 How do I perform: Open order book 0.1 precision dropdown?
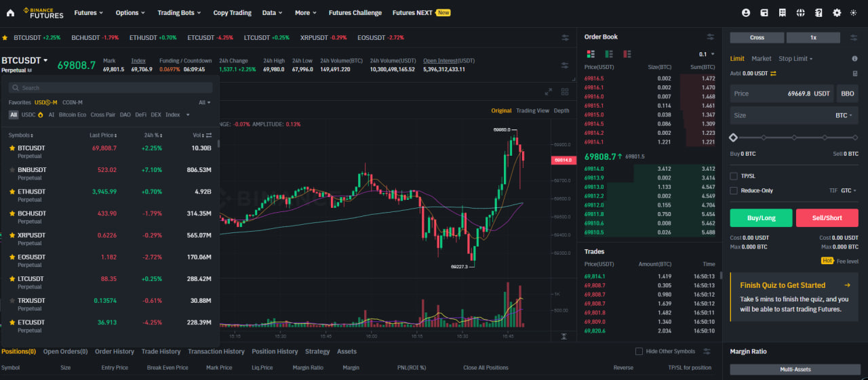[707, 54]
